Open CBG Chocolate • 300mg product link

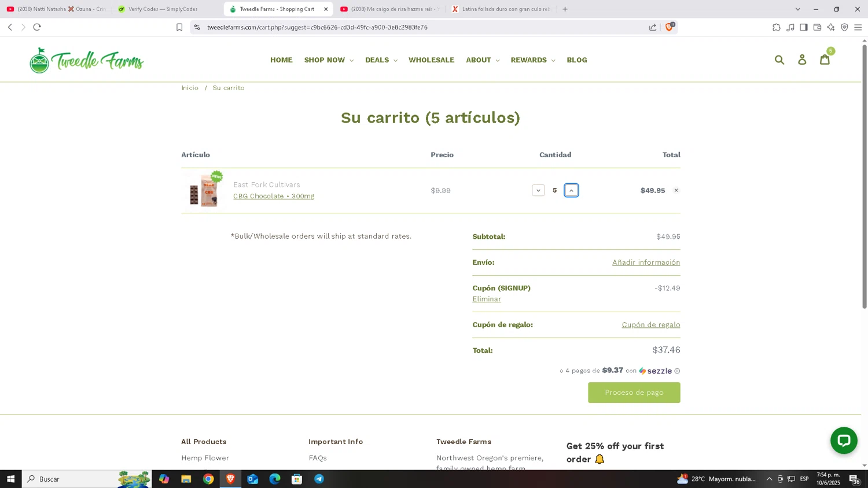click(x=274, y=196)
